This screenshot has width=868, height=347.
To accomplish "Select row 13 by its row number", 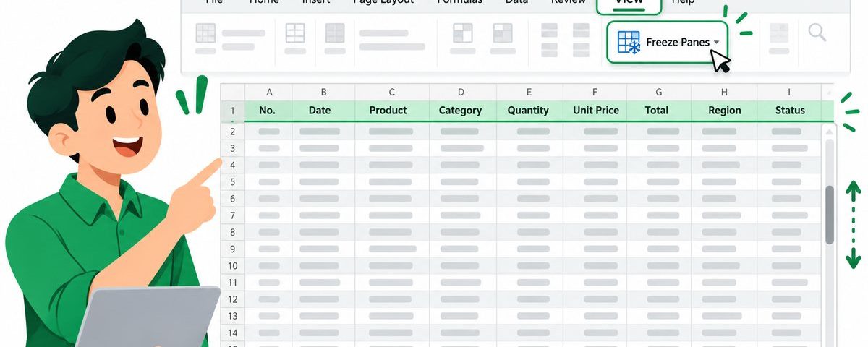I will 233,316.
